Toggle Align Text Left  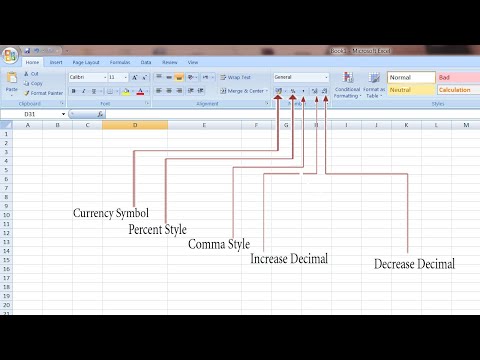pos(159,91)
